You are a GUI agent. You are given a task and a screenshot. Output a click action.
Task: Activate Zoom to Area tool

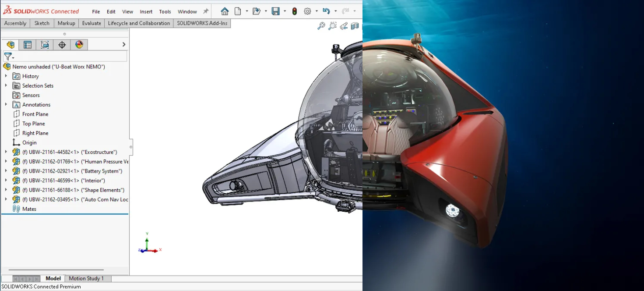[333, 26]
